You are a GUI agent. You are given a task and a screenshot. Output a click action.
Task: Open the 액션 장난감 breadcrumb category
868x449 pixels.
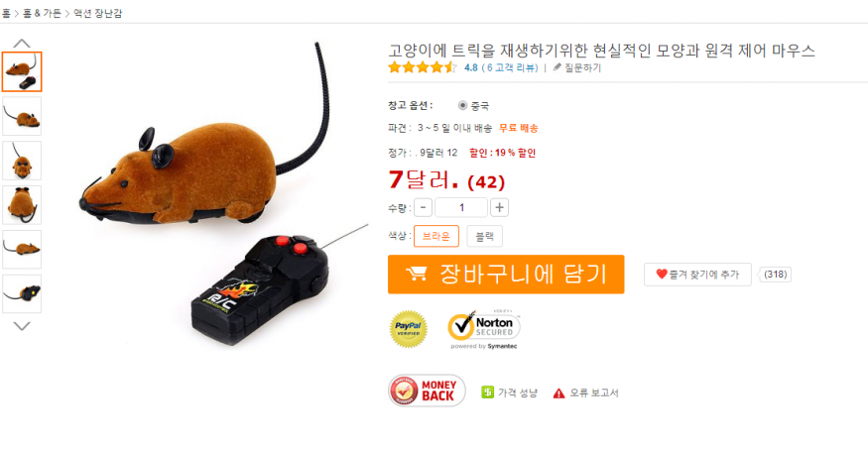coord(97,13)
